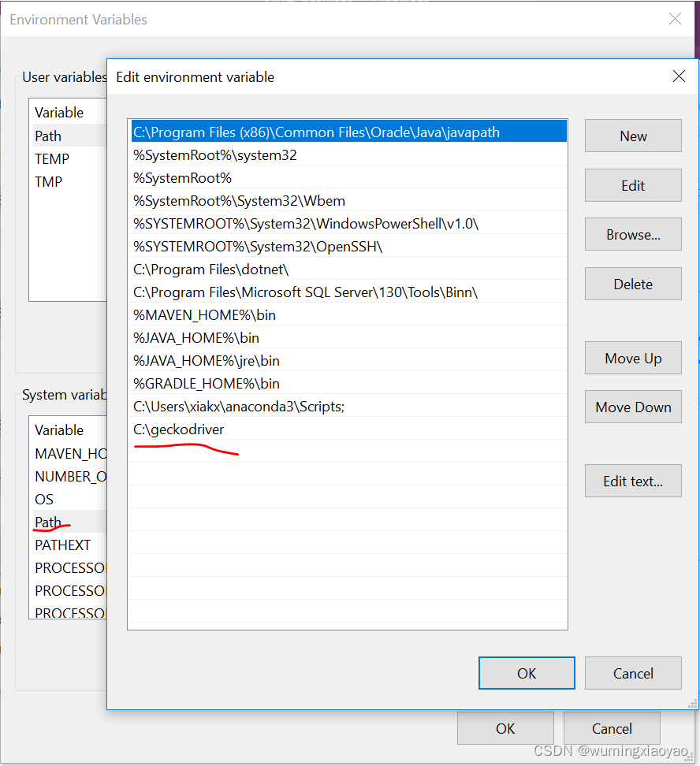The height and width of the screenshot is (766, 700).
Task: Select the anaconda3\Scripts; path entry
Action: point(349,407)
